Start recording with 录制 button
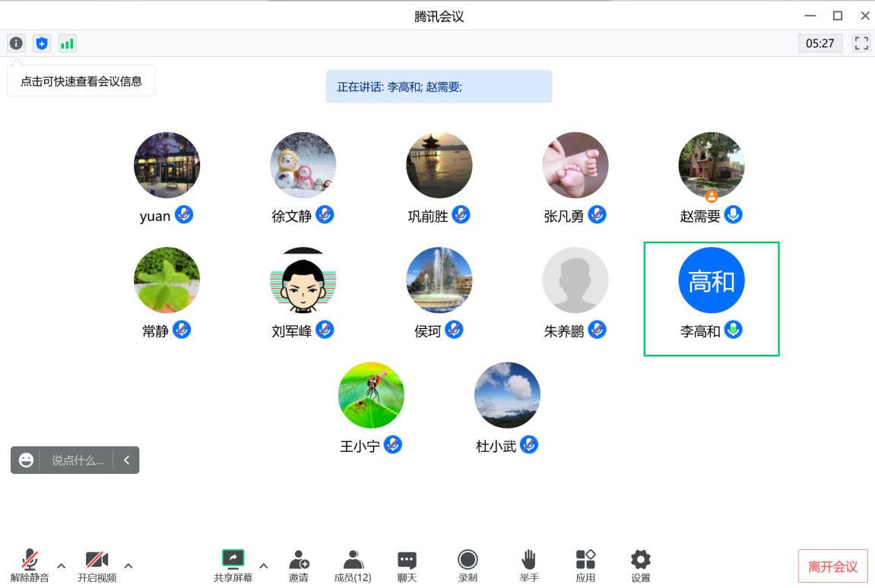This screenshot has width=875, height=588. 468,566
